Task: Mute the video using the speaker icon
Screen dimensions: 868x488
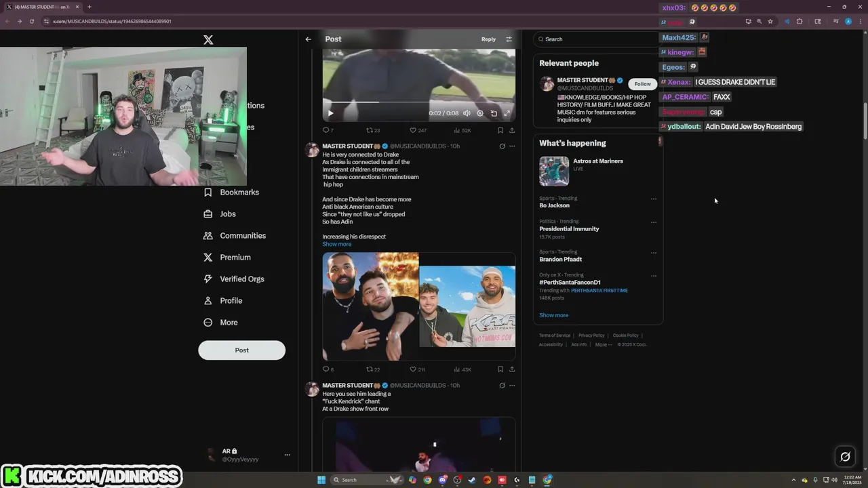Action: coord(467,114)
